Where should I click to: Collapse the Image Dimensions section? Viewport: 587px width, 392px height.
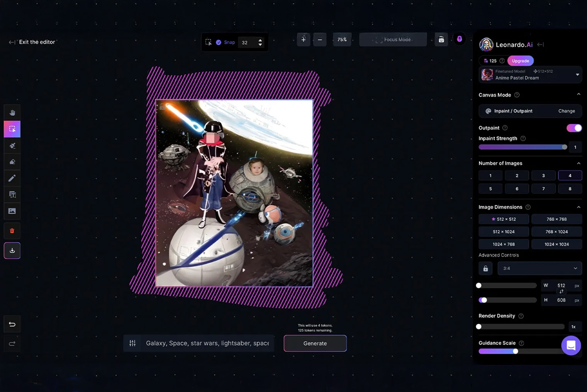click(x=579, y=207)
